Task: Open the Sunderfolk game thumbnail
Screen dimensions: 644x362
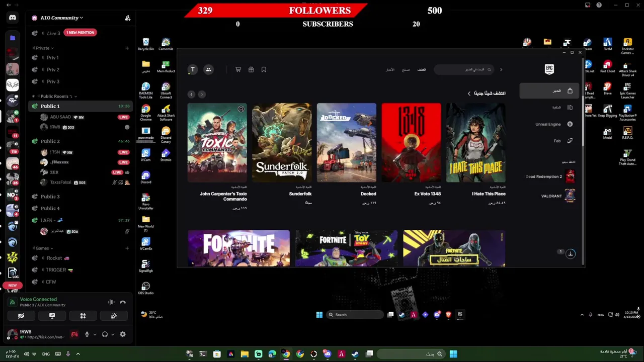Action: click(282, 142)
